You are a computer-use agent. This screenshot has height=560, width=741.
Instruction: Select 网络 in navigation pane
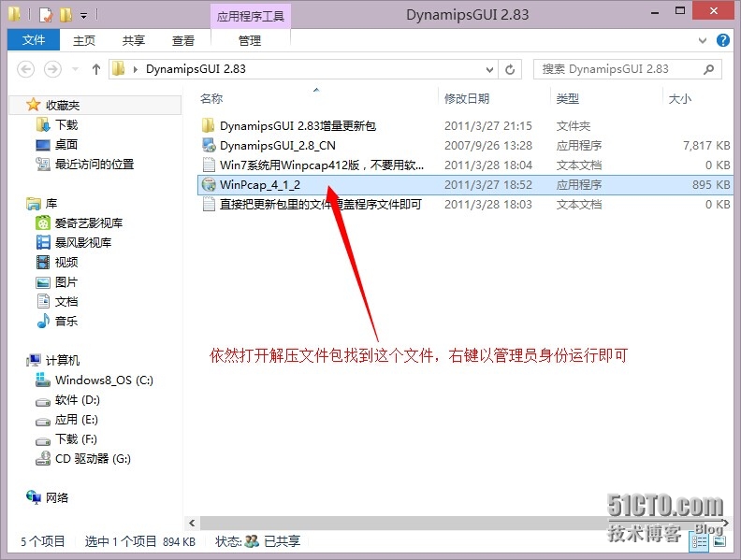pos(57,497)
